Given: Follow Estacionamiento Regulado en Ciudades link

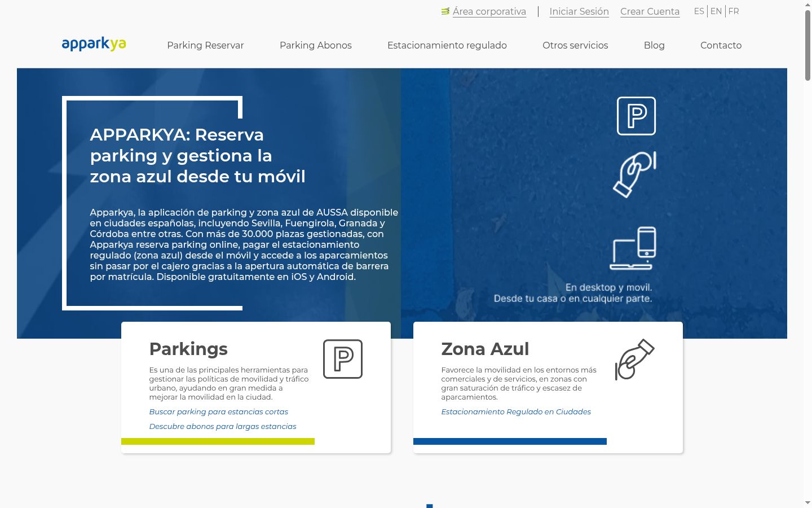Looking at the screenshot, I should (516, 411).
